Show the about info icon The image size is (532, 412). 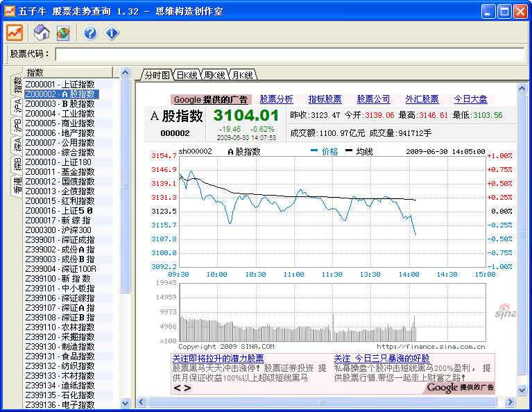(112, 33)
